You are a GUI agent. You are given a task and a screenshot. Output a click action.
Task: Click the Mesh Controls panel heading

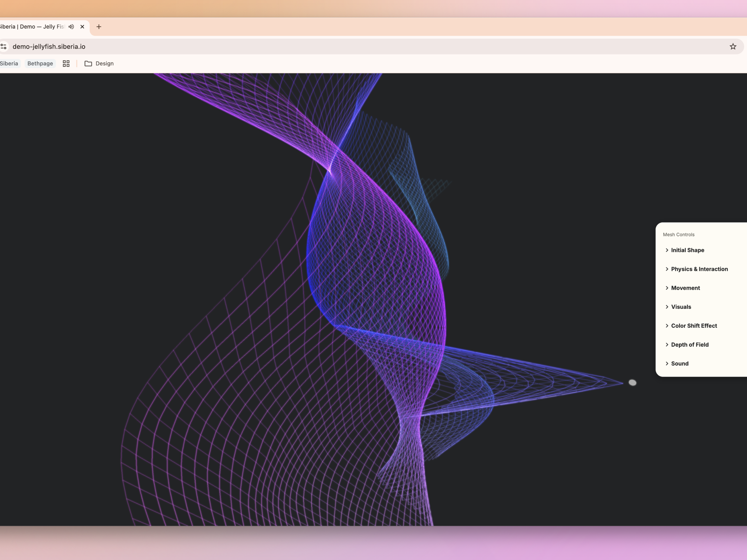(678, 235)
